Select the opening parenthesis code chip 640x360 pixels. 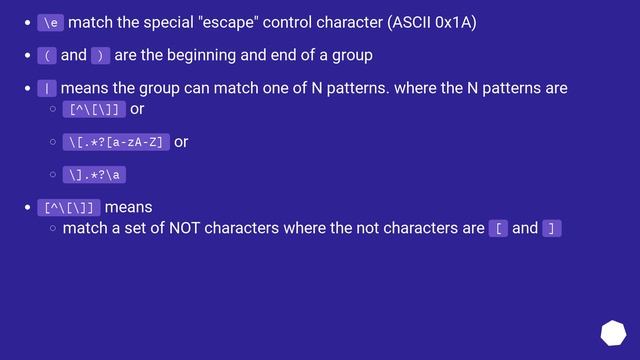point(47,56)
